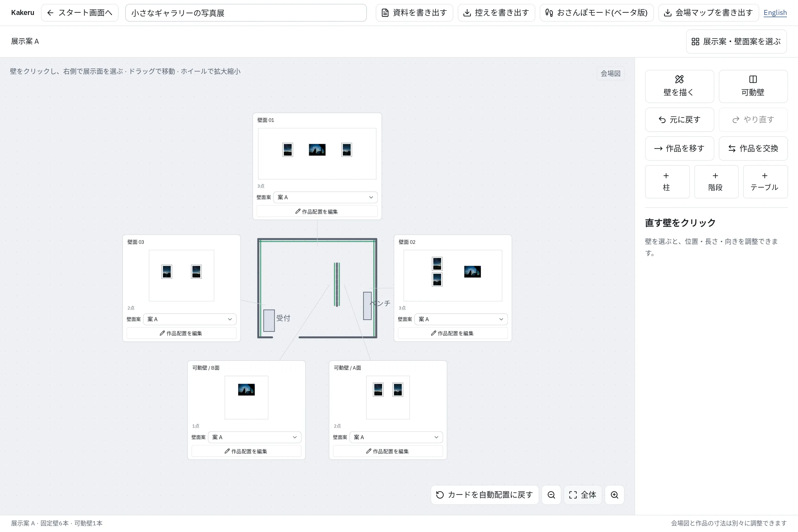Click 作品配置を編集 in 壁面 03 card
Viewport: 798px width, 532px height.
coord(181,333)
